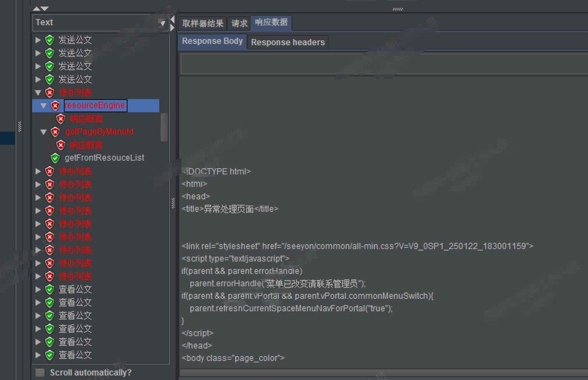
Task: Click the failure icon of 响应断言 under getPageByMenuId
Action: pyautogui.click(x=61, y=145)
